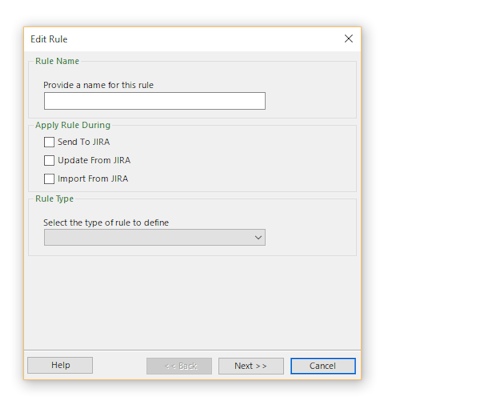Open the Help button
Viewport: 488px width, 417px height.
click(x=60, y=365)
